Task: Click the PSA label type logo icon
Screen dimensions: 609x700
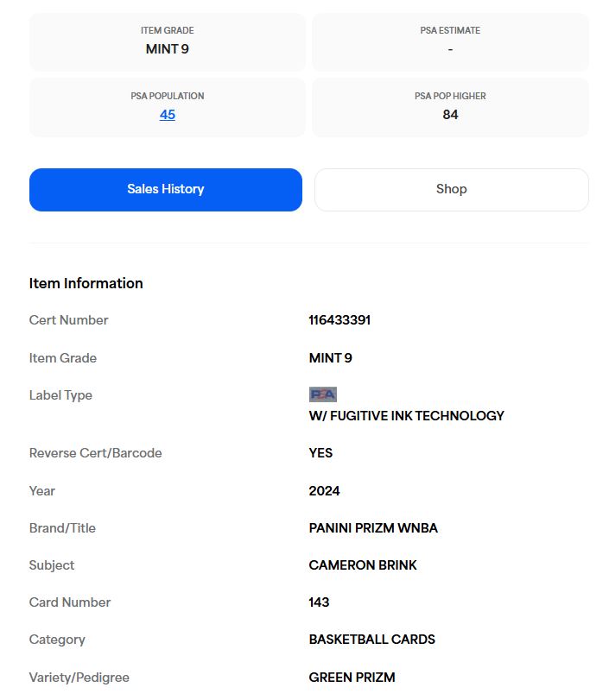Action: [322, 394]
